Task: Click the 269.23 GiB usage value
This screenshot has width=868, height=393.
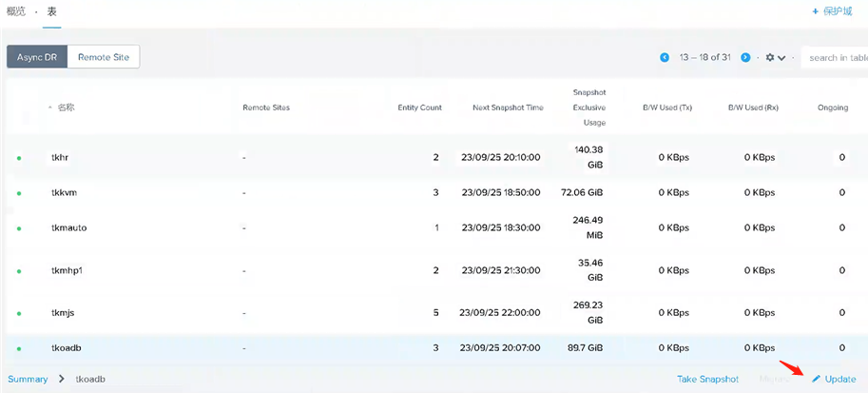Action: click(588, 313)
